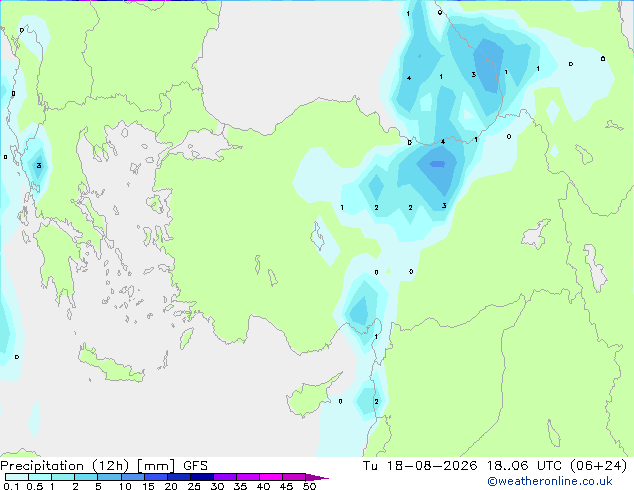Click the 40 to 45 mm magenta legend swatch

pyautogui.click(x=271, y=477)
